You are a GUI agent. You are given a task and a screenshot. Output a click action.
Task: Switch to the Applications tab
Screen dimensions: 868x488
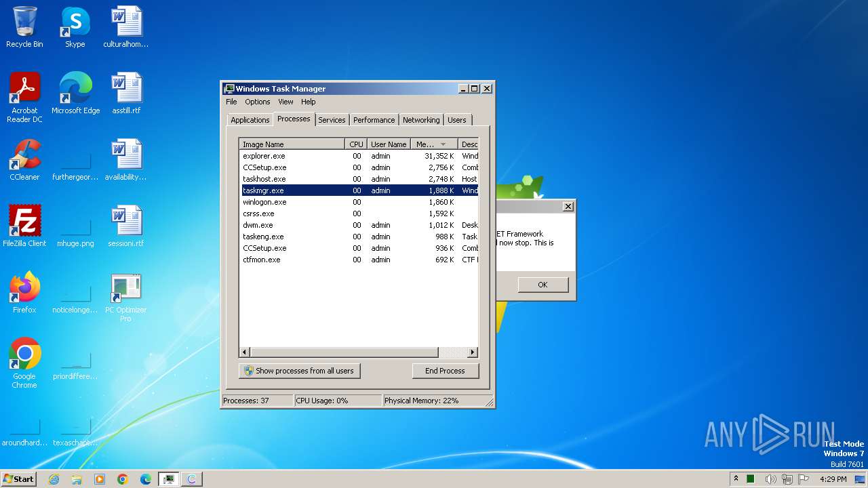tap(250, 120)
